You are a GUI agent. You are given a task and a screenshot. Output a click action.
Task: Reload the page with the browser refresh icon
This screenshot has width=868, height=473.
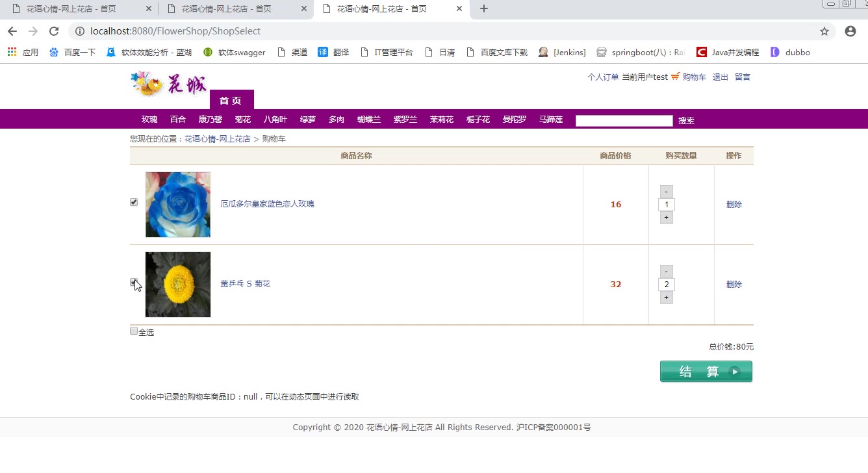pos(54,31)
